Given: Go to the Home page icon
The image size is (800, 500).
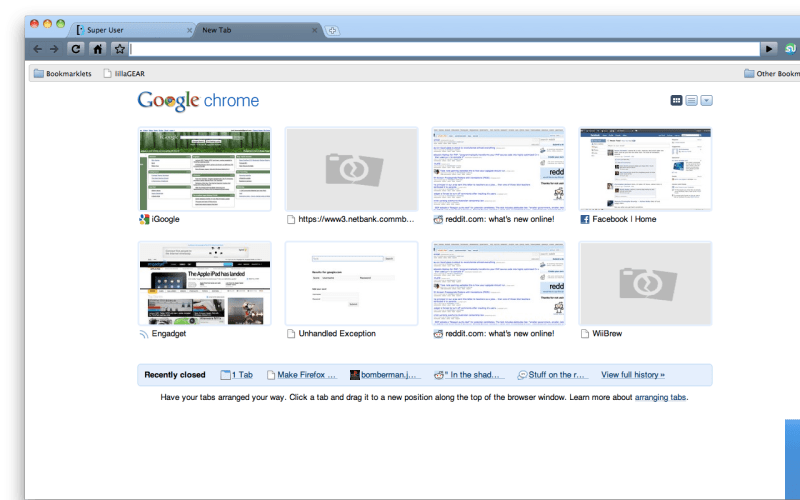Looking at the screenshot, I should [x=97, y=49].
